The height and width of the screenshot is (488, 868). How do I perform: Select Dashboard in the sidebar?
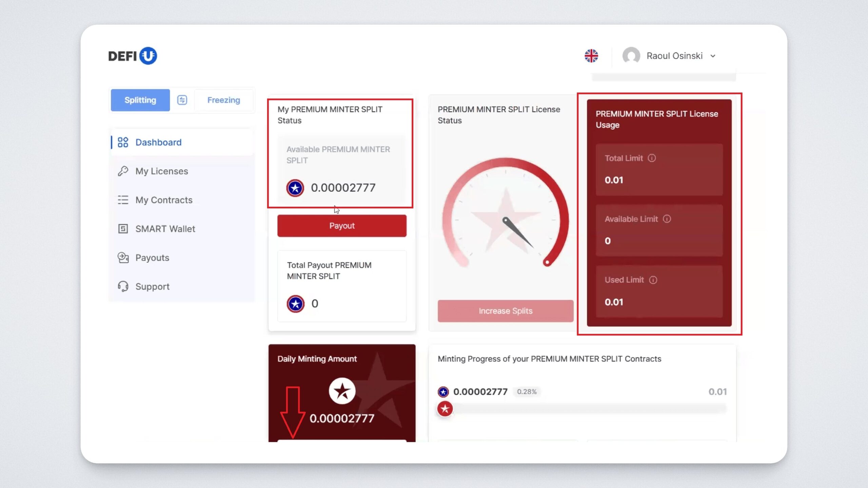(x=158, y=142)
